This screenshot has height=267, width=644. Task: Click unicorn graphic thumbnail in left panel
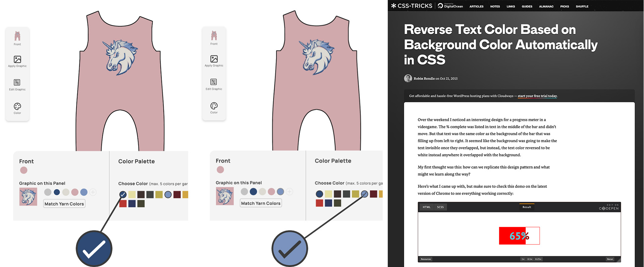tap(28, 196)
